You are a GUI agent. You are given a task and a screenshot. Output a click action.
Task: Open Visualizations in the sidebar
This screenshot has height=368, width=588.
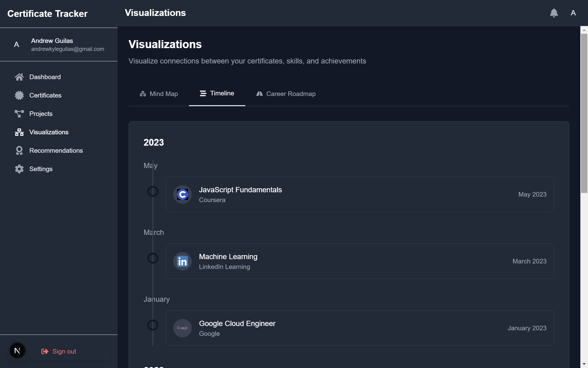[x=49, y=132]
